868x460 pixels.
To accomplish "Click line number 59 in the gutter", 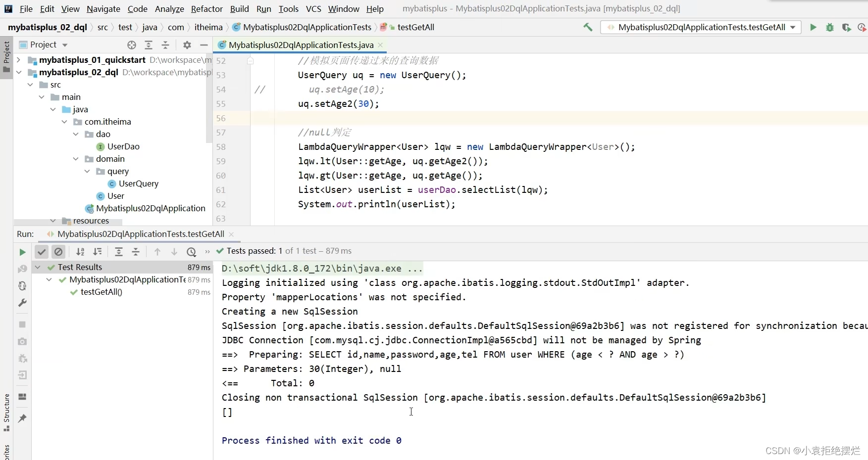I will pos(221,161).
